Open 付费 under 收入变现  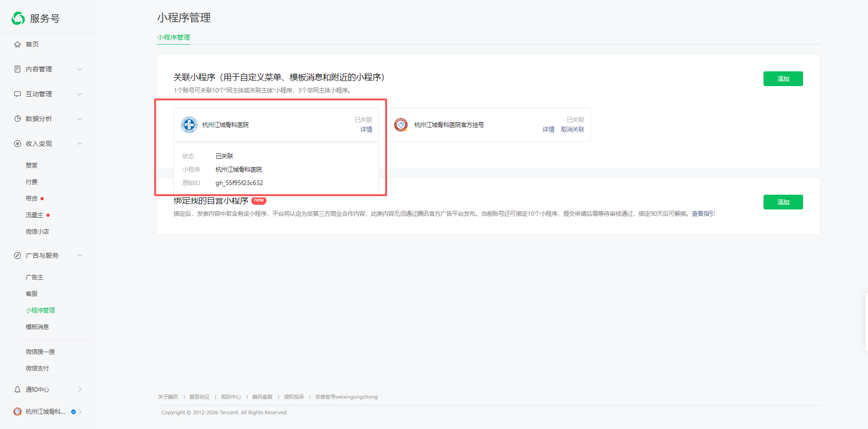(x=32, y=182)
